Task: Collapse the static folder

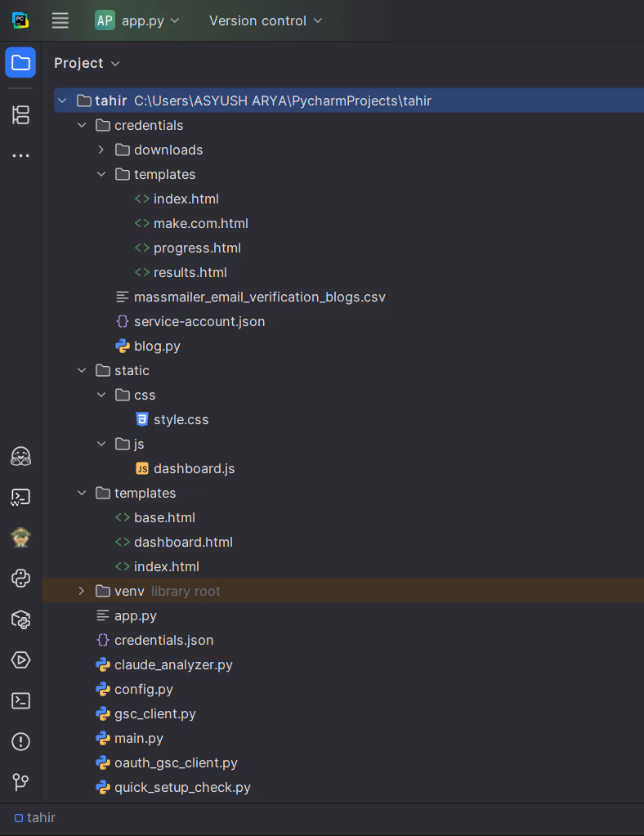Action: (82, 370)
